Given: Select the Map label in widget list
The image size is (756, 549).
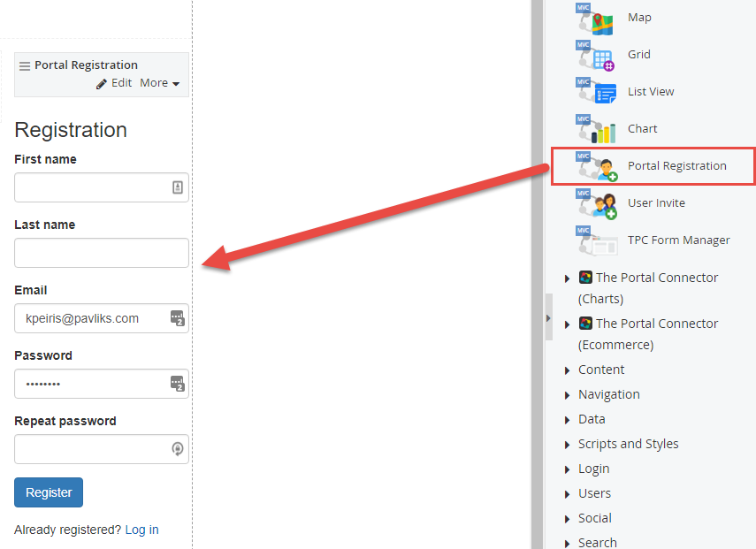Looking at the screenshot, I should point(639,18).
